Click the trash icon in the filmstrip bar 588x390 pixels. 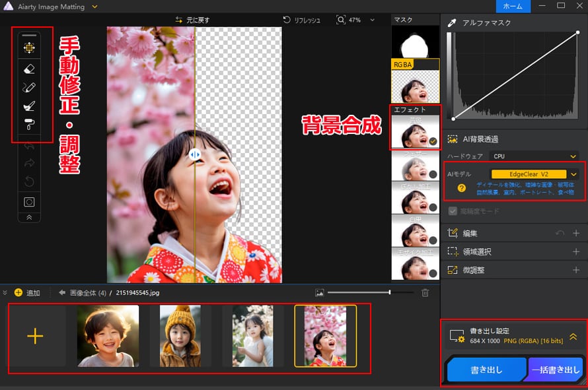coord(425,293)
